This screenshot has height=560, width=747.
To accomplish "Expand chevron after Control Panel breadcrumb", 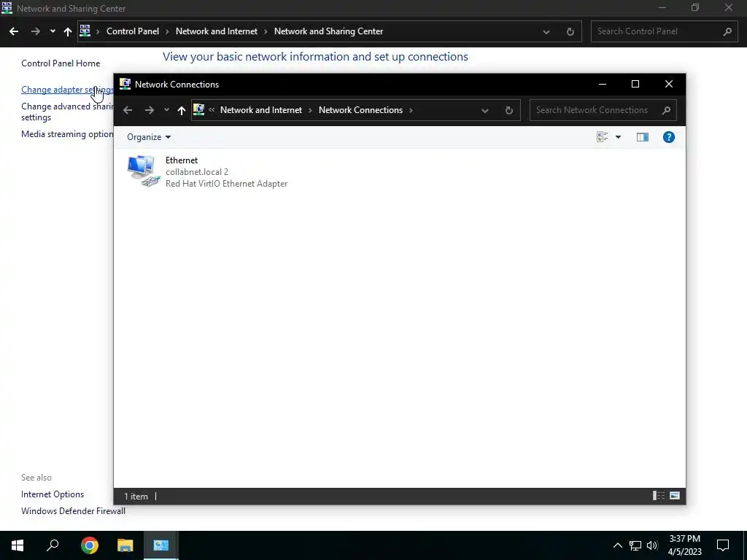I will [167, 32].
